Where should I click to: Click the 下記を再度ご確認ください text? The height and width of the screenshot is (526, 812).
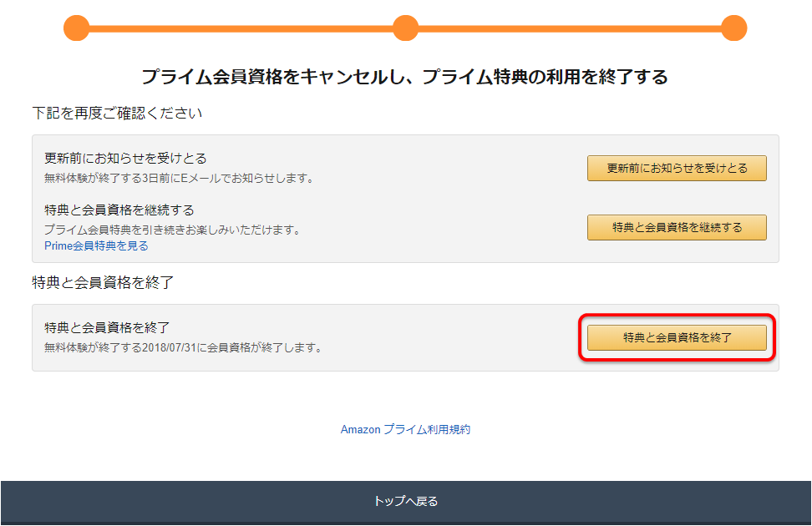[117, 113]
